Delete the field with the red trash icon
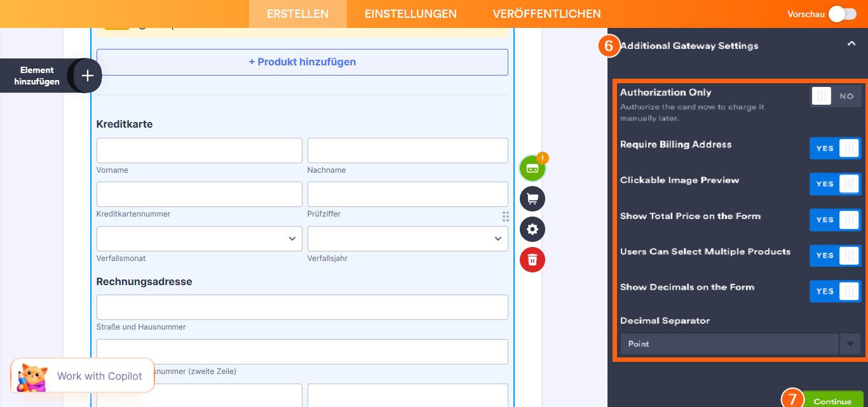This screenshot has height=407, width=868. coord(532,260)
